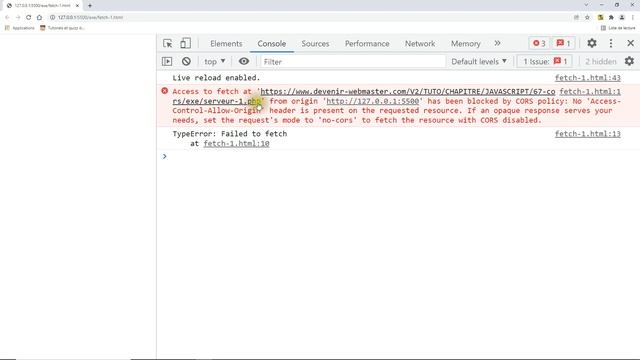Viewport: 640px width, 360px height.
Task: Open DevTools three-dot customize menu
Action: pos(611,43)
